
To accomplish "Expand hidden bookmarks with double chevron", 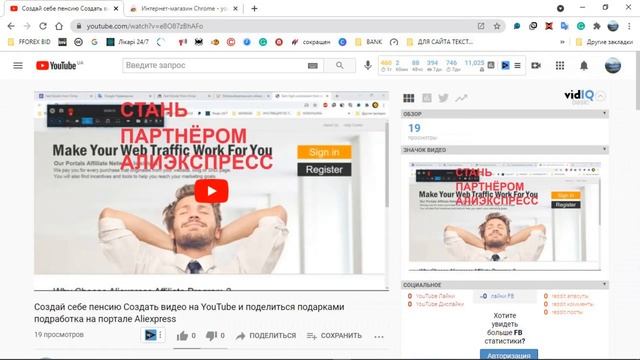I will (x=562, y=42).
